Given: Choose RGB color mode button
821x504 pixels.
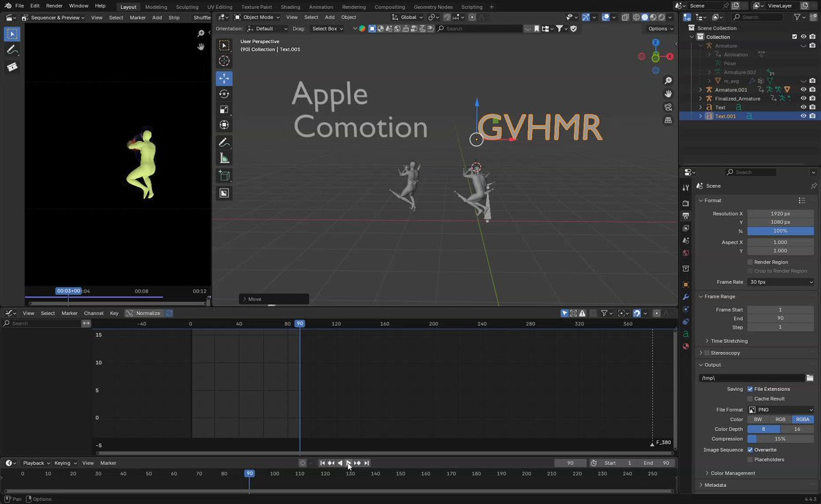Looking at the screenshot, I should [x=780, y=419].
